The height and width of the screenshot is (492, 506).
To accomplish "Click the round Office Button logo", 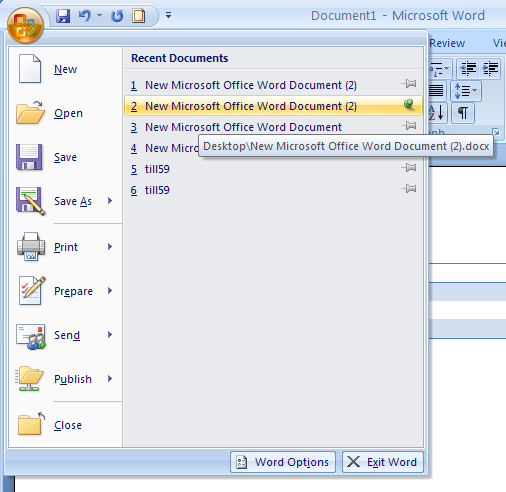I will coord(25,25).
